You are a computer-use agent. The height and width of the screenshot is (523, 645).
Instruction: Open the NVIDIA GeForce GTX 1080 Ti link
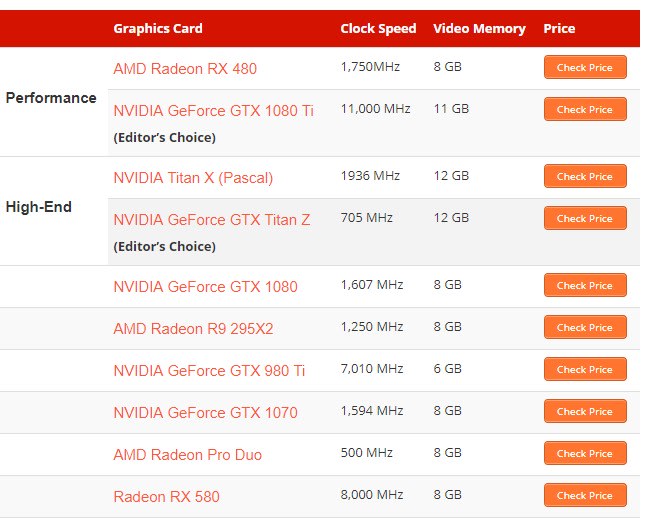pos(213,111)
